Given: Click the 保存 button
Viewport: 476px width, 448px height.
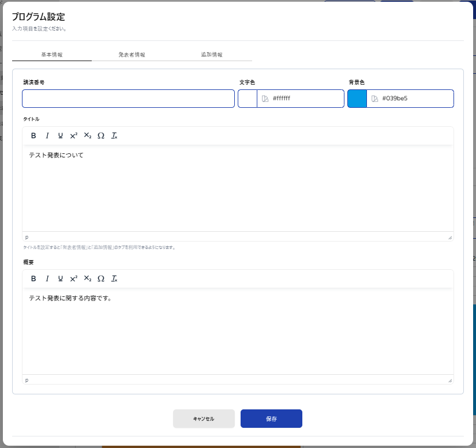Looking at the screenshot, I should 271,419.
